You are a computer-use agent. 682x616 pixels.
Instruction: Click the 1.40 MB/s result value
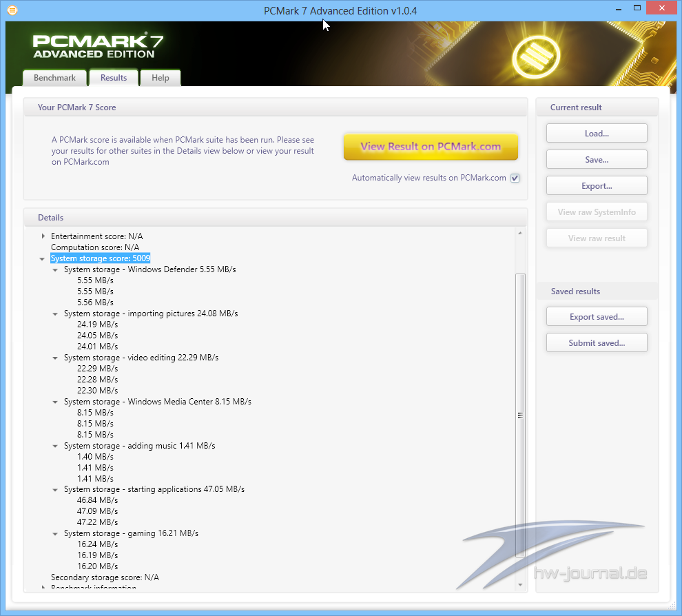(x=95, y=457)
